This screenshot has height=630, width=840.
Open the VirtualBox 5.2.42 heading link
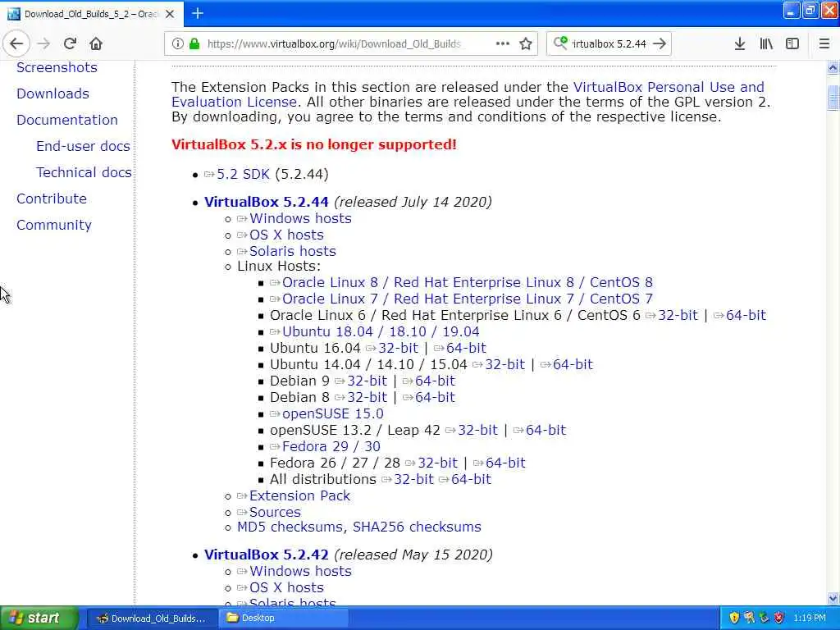267,555
